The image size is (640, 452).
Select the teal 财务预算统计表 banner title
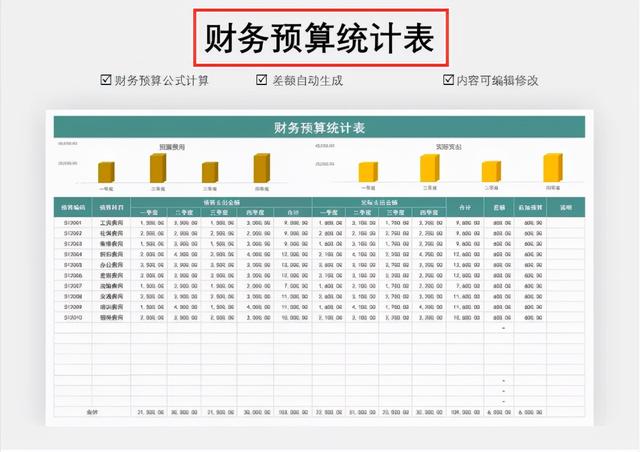click(319, 128)
